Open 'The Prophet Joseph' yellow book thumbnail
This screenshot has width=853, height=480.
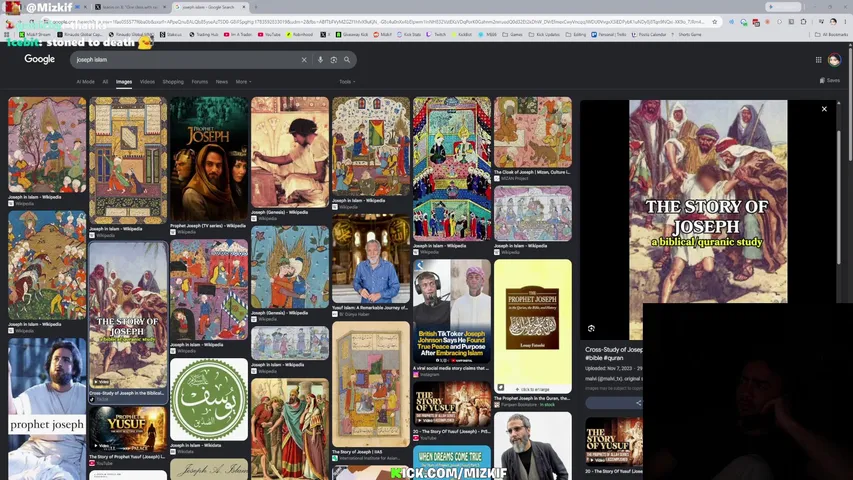(533, 326)
